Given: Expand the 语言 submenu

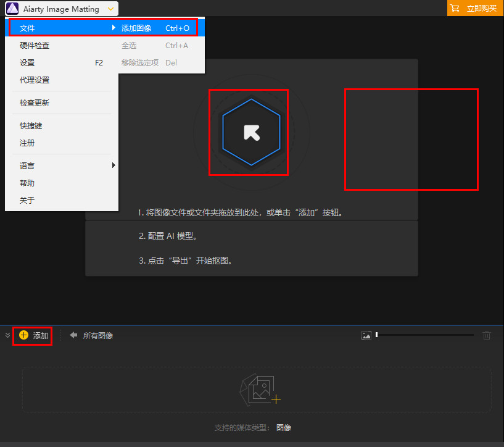Looking at the screenshot, I should click(x=26, y=165).
